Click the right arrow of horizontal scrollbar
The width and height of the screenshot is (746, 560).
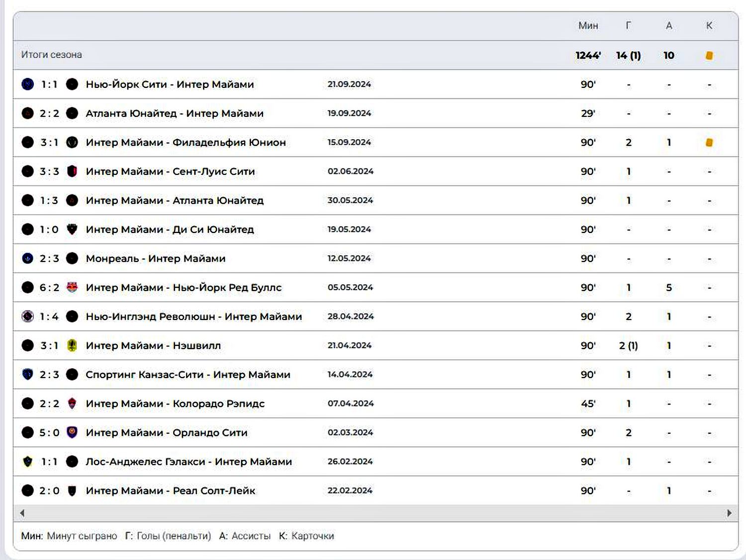tap(729, 513)
